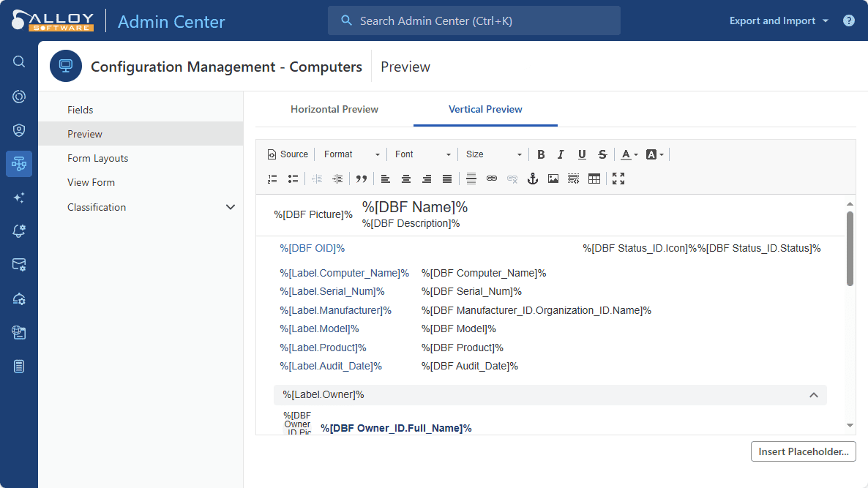Center align the selected text
Screen dimensions: 868x488
406,179
